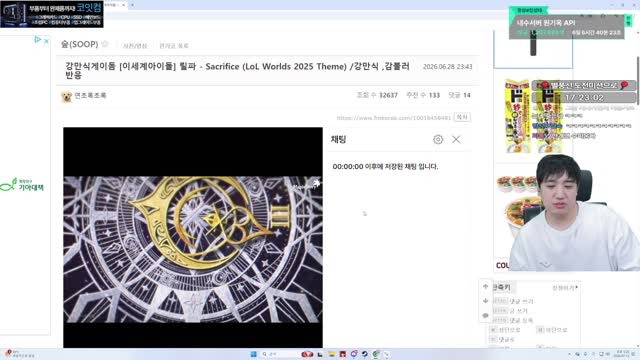
Task: Open the chat settings gear icon
Action: (438, 140)
